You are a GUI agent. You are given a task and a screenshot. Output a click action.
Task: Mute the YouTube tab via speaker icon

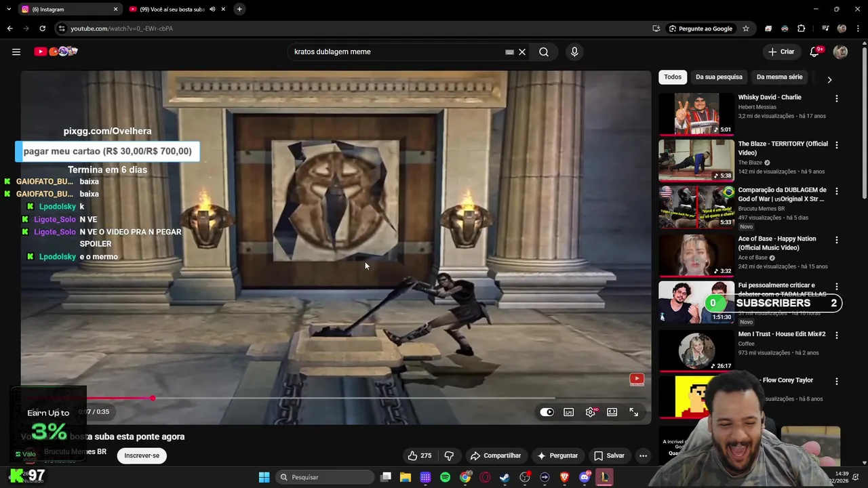point(212,9)
